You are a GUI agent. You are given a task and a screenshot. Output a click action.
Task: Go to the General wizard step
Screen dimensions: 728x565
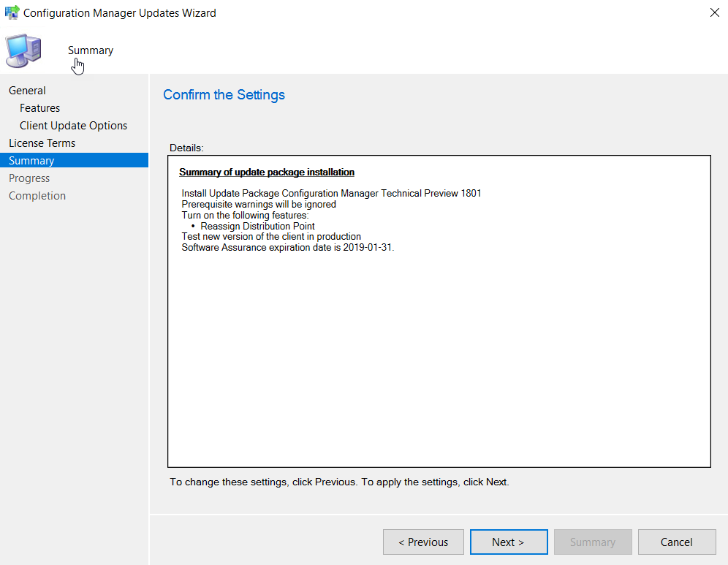(x=27, y=91)
